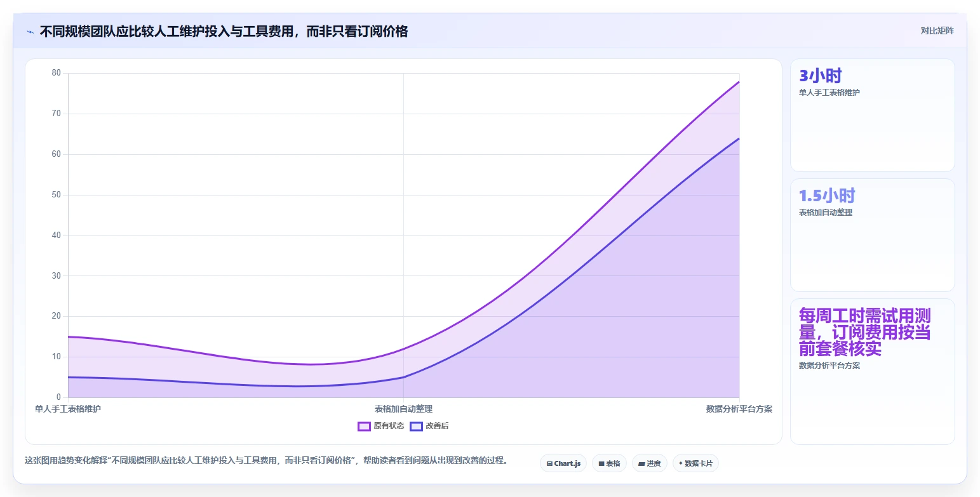This screenshot has width=980, height=497.
Task: Click the y-axis value 50
Action: tap(57, 195)
